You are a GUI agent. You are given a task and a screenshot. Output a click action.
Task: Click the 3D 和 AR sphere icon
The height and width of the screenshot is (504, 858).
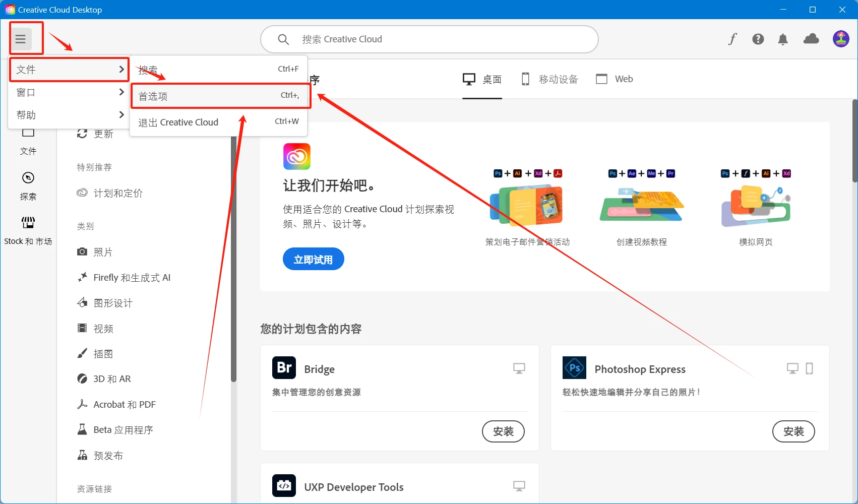pyautogui.click(x=82, y=379)
